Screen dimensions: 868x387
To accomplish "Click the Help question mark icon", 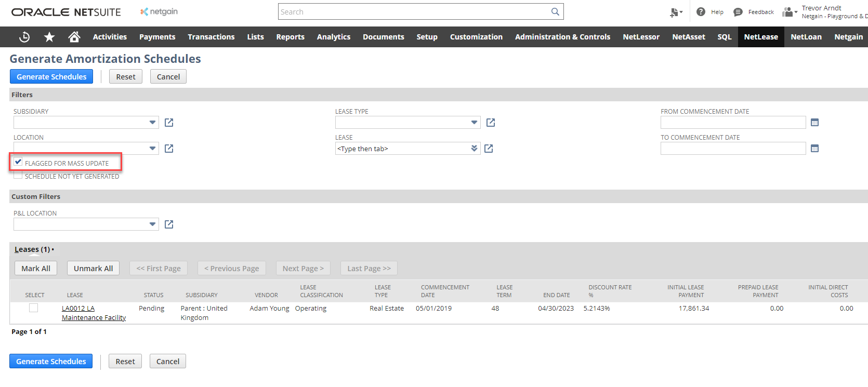I will coord(701,11).
